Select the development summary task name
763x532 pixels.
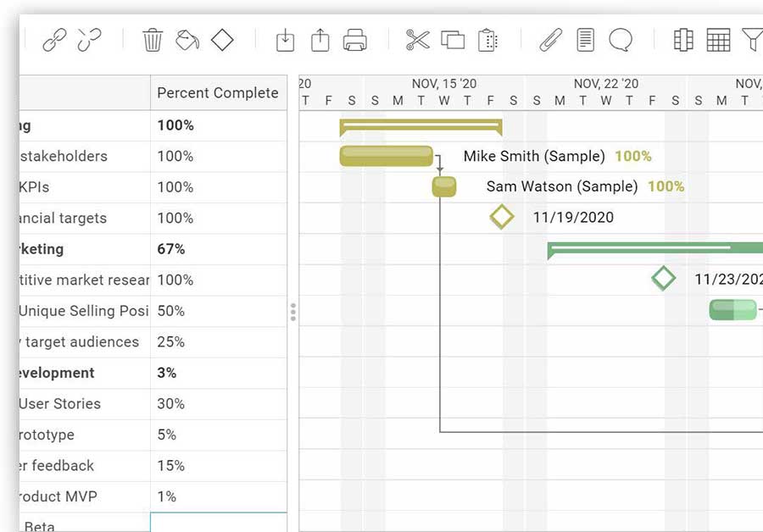click(57, 373)
